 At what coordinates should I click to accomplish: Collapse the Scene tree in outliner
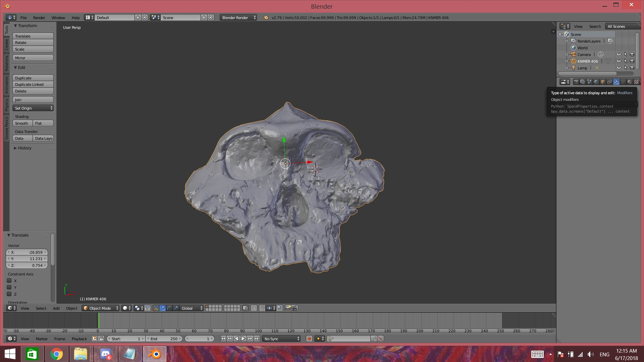pyautogui.click(x=560, y=34)
